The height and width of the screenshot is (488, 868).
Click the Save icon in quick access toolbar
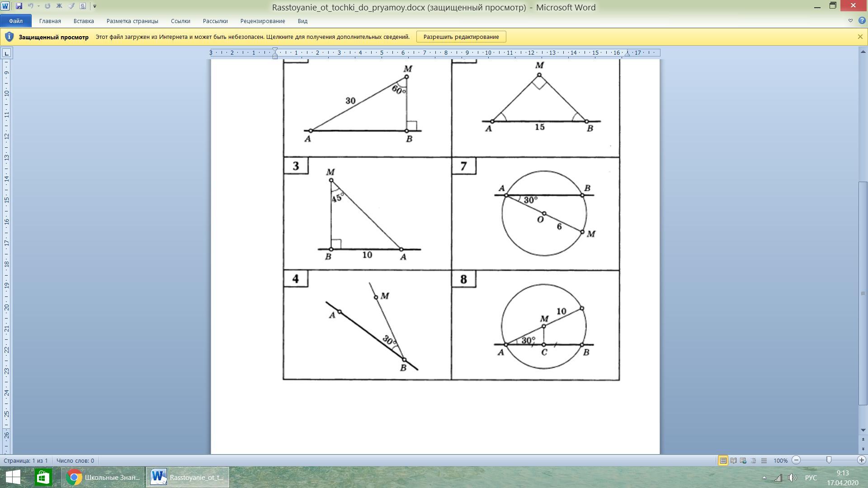click(19, 6)
